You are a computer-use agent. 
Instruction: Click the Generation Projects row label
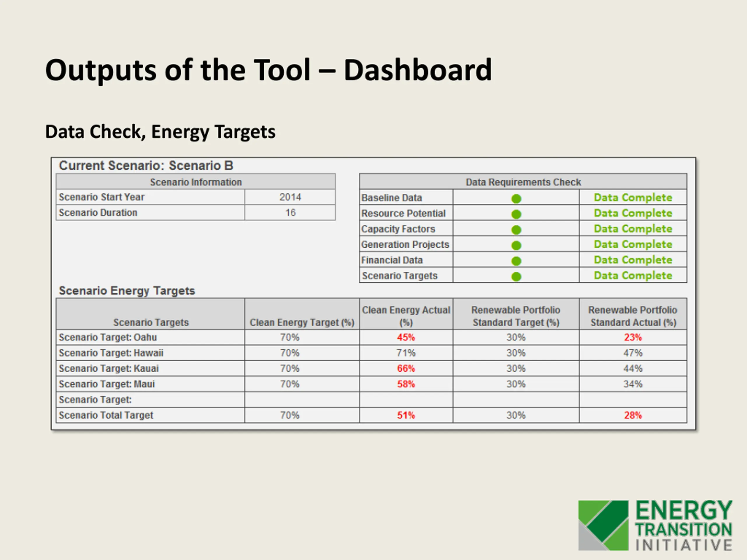point(405,244)
